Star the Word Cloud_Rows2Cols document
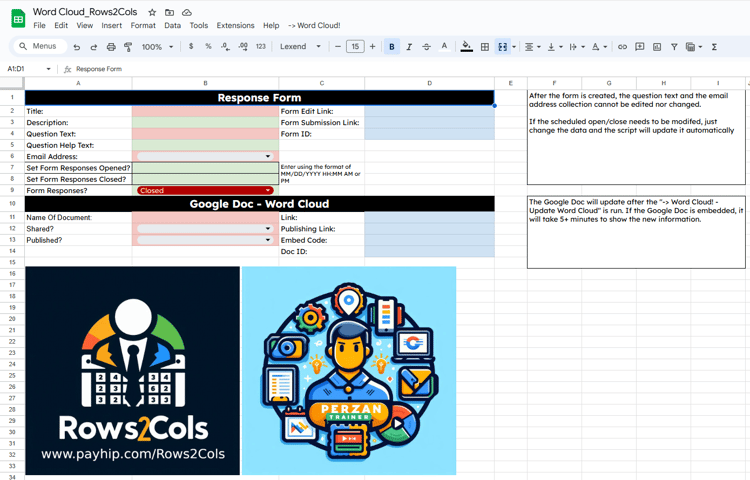 pyautogui.click(x=152, y=12)
